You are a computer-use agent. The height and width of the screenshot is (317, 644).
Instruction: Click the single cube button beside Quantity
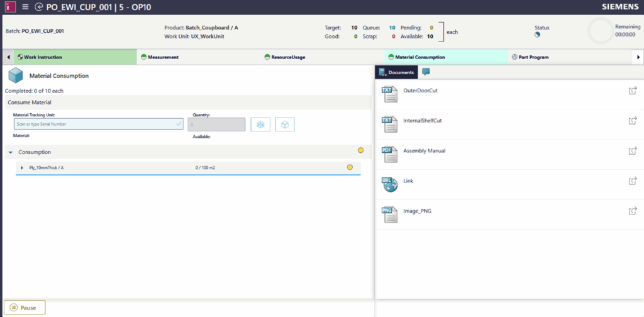pos(285,125)
